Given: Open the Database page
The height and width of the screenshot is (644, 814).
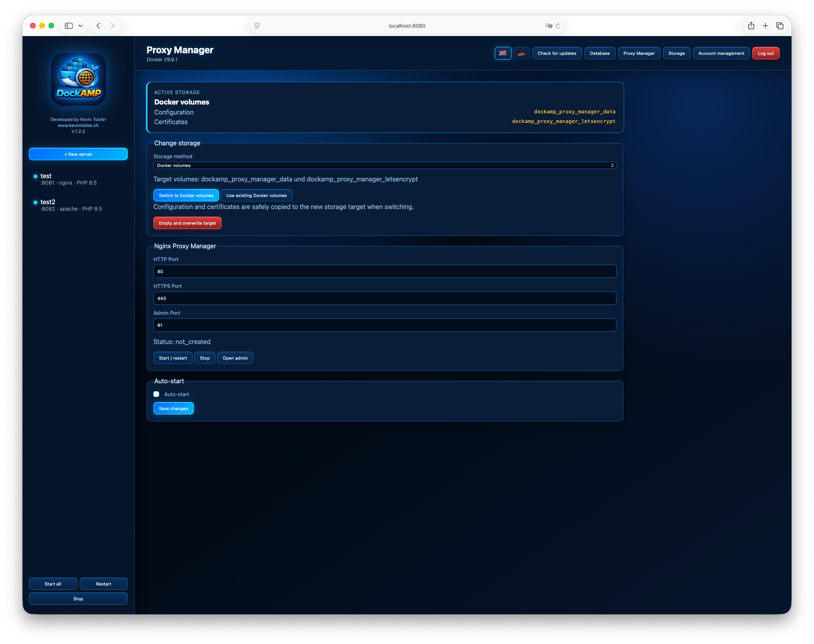Looking at the screenshot, I should 600,53.
